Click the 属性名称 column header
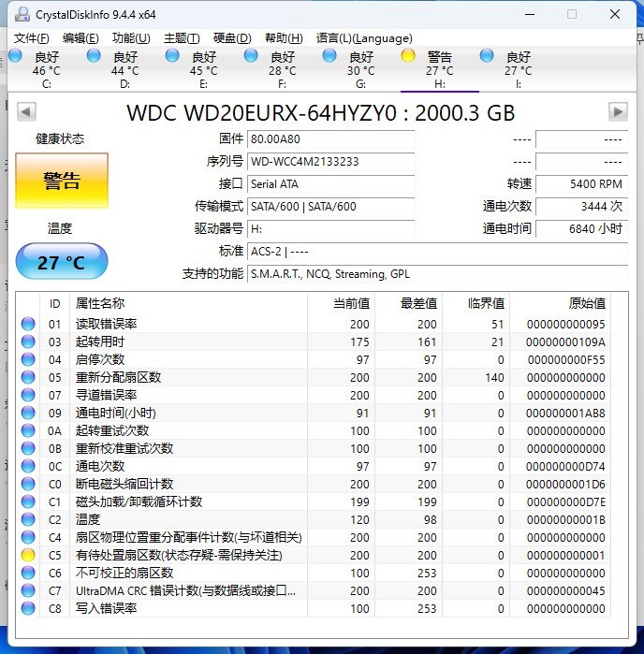 [188, 304]
